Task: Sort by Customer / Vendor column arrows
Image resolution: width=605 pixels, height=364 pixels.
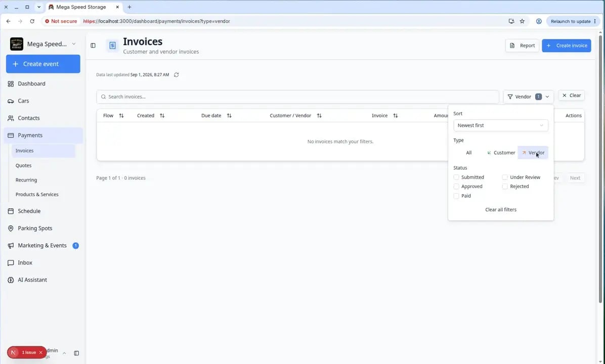Action: [319, 116]
